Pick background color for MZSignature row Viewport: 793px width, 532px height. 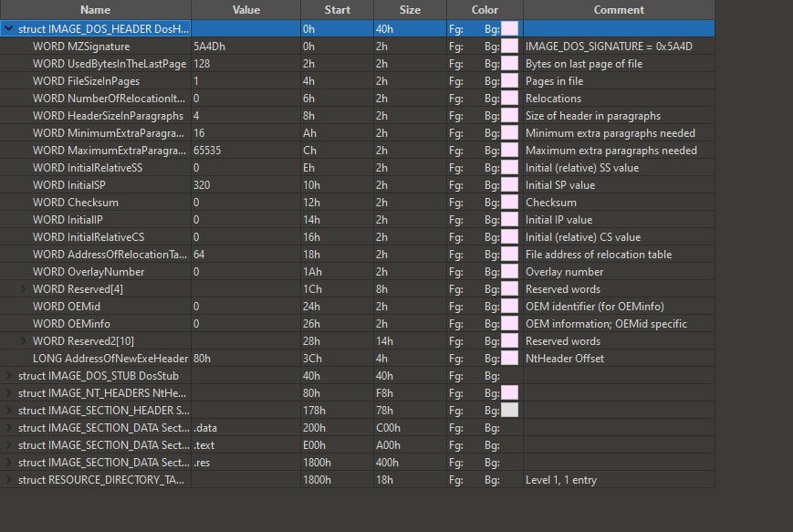509,46
